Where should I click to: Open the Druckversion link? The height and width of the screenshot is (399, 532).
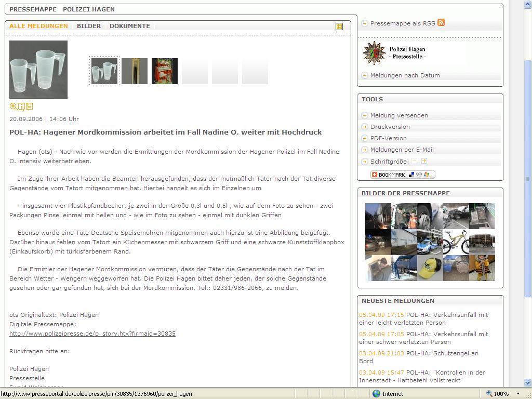coord(390,127)
